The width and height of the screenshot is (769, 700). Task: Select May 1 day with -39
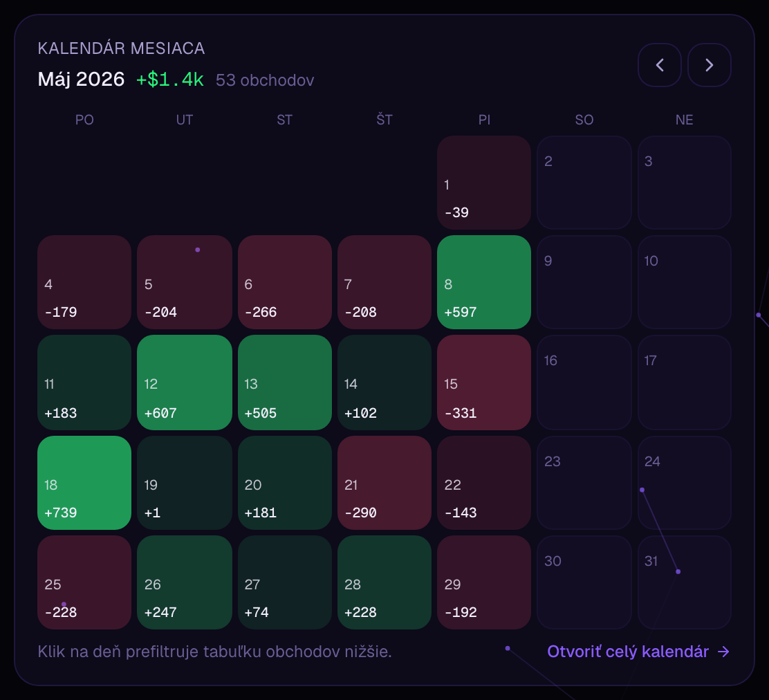tap(484, 183)
